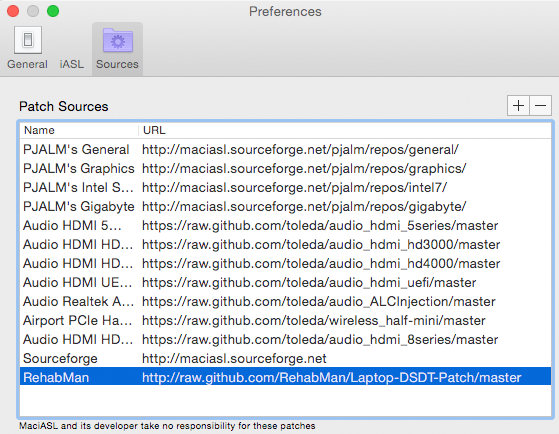Screen dimensions: 559x434
Task: Select the audio_hdmi_hd3000 URL cell
Action: point(321,245)
